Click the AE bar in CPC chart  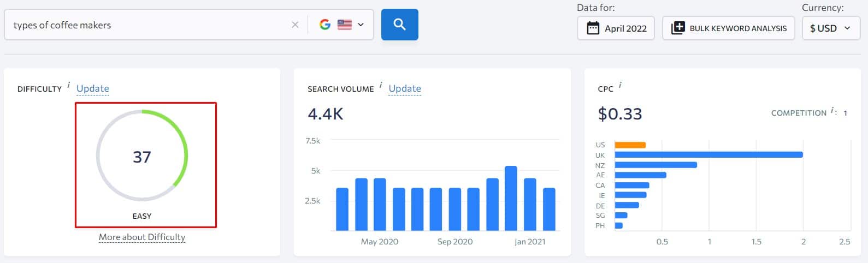(x=640, y=175)
